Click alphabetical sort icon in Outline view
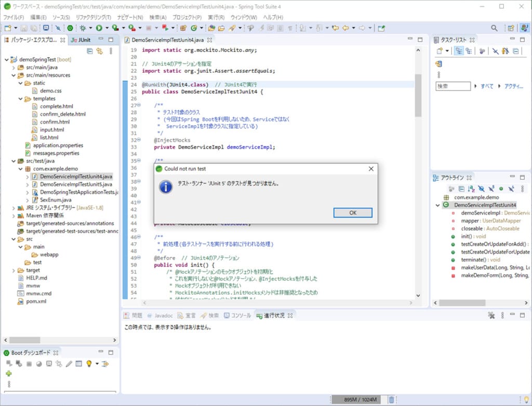532x406 pixels. [x=471, y=189]
